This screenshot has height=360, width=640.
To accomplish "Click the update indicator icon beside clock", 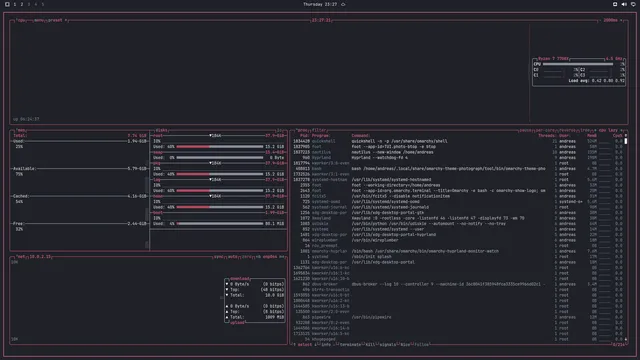I will (343, 4).
